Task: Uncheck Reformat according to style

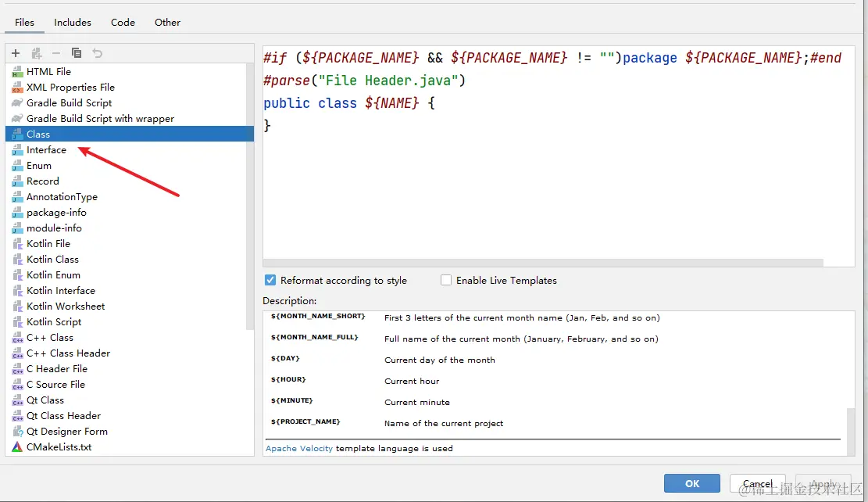Action: tap(270, 281)
